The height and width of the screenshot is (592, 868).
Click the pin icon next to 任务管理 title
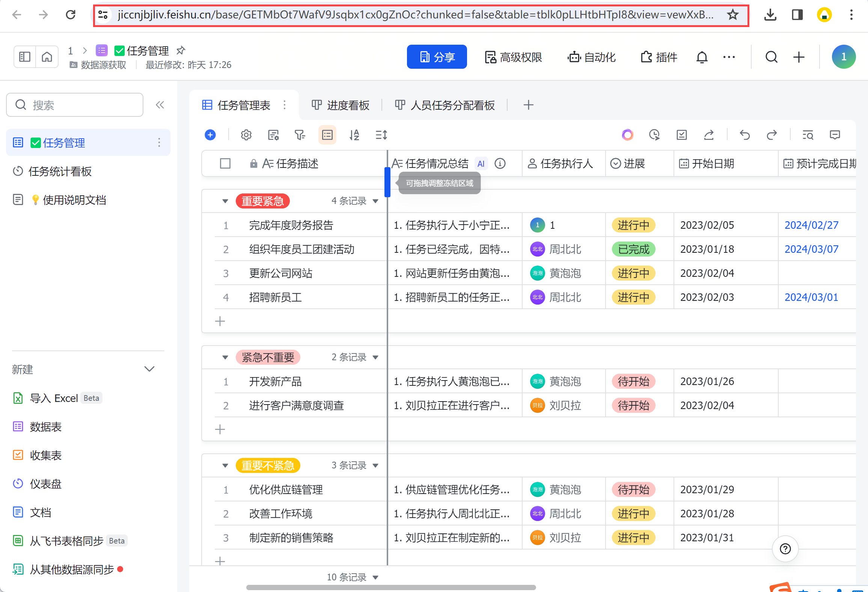pyautogui.click(x=181, y=50)
